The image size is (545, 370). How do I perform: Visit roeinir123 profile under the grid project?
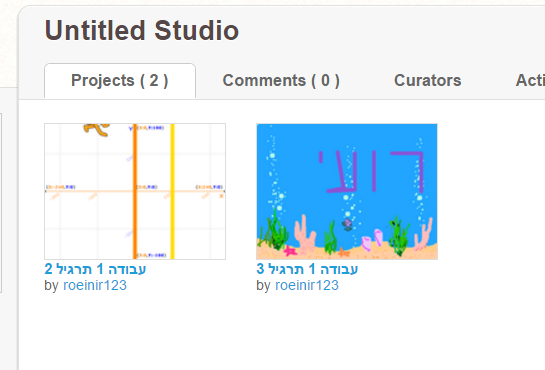[95, 286]
